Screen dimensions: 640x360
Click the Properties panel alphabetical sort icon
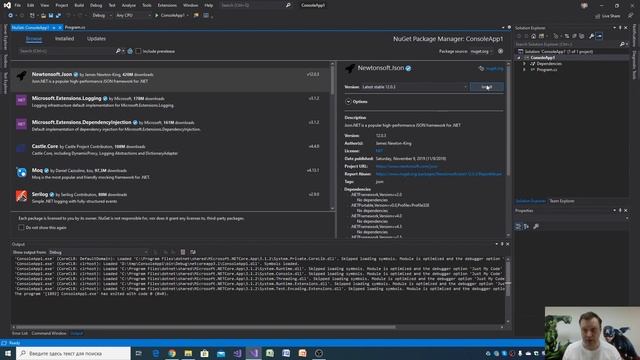[526, 227]
